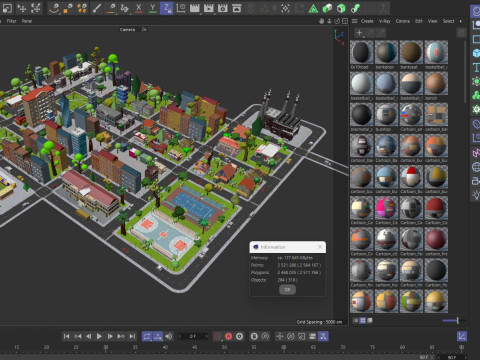Screen dimensions: 480x360
Task: Toggle position keyframe recording
Action: point(280,336)
